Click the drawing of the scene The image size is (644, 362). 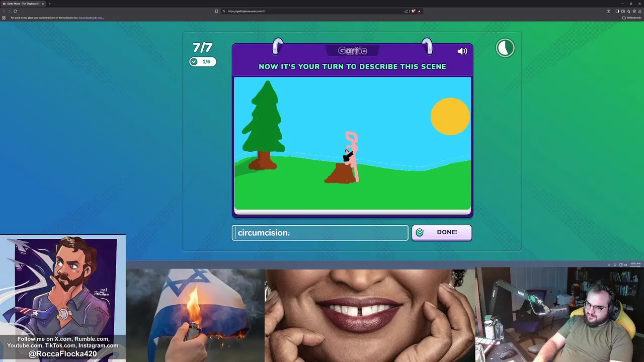[x=352, y=143]
